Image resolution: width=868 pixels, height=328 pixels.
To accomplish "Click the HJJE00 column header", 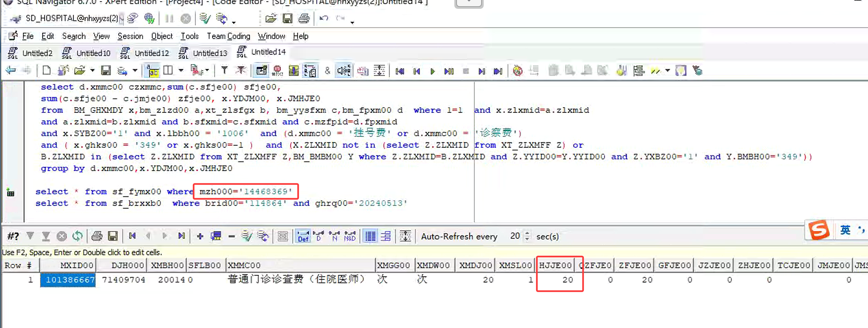I will 555,265.
